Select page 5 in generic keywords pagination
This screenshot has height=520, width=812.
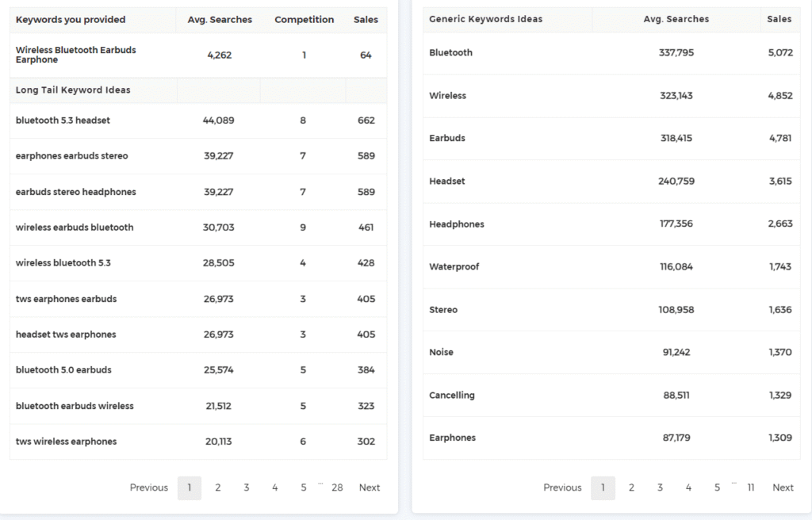coord(717,487)
